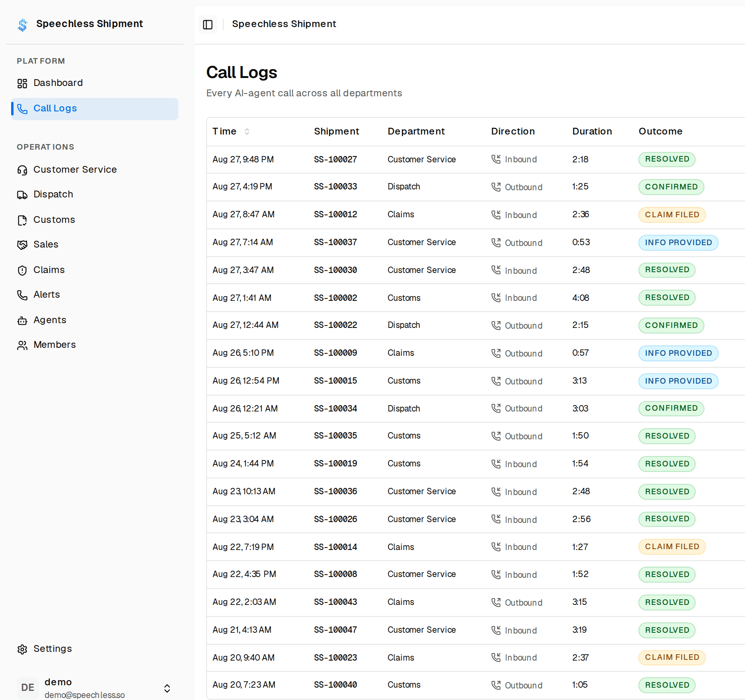This screenshot has height=700, width=745.
Task: Click the Alerts phone icon
Action: pos(22,295)
